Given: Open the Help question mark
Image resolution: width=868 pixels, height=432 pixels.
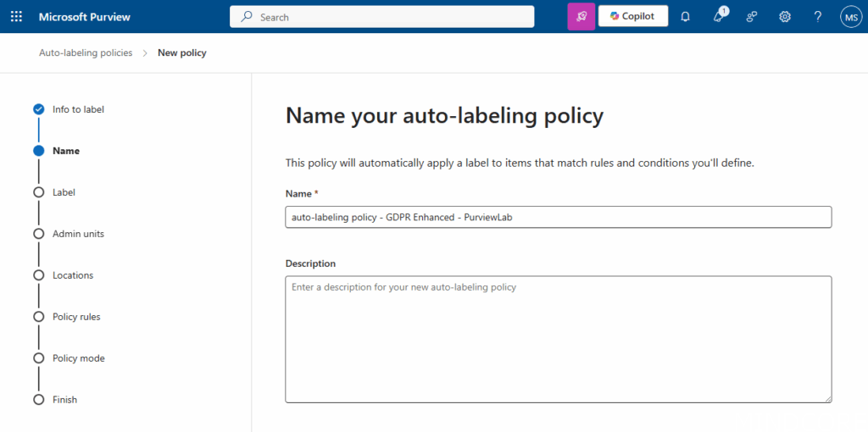Looking at the screenshot, I should coord(817,17).
